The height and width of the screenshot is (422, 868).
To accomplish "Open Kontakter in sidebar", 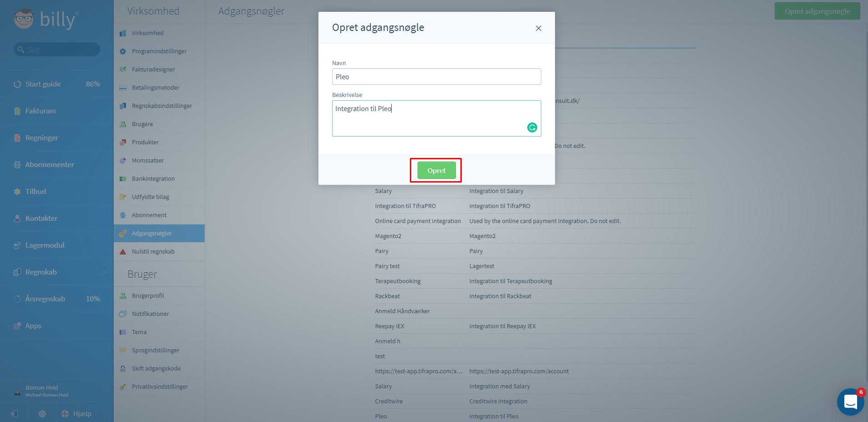I will (57, 218).
